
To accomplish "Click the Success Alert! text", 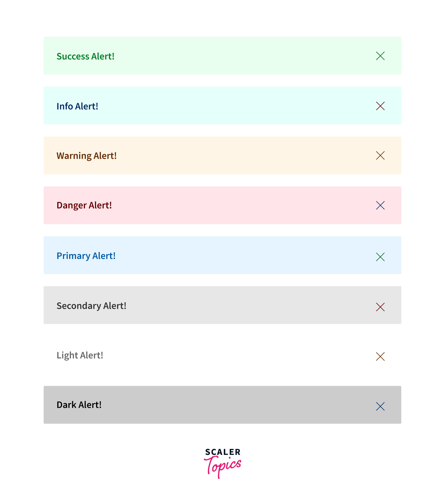I will click(85, 56).
